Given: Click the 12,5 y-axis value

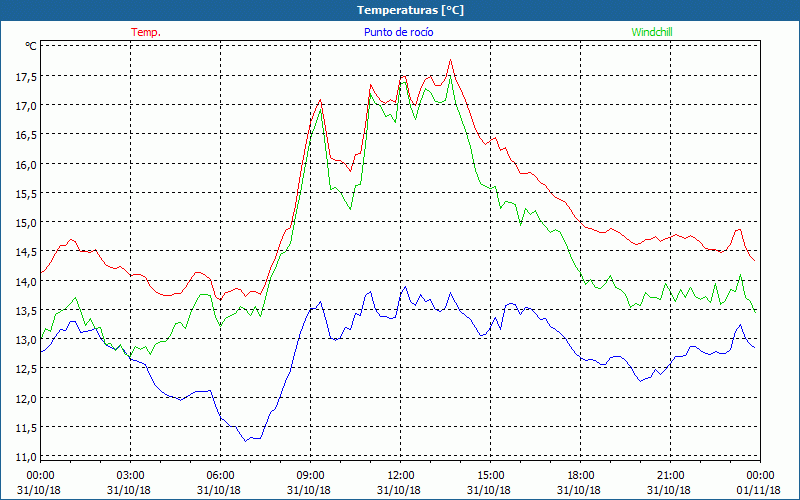Looking at the screenshot, I should click(26, 368).
